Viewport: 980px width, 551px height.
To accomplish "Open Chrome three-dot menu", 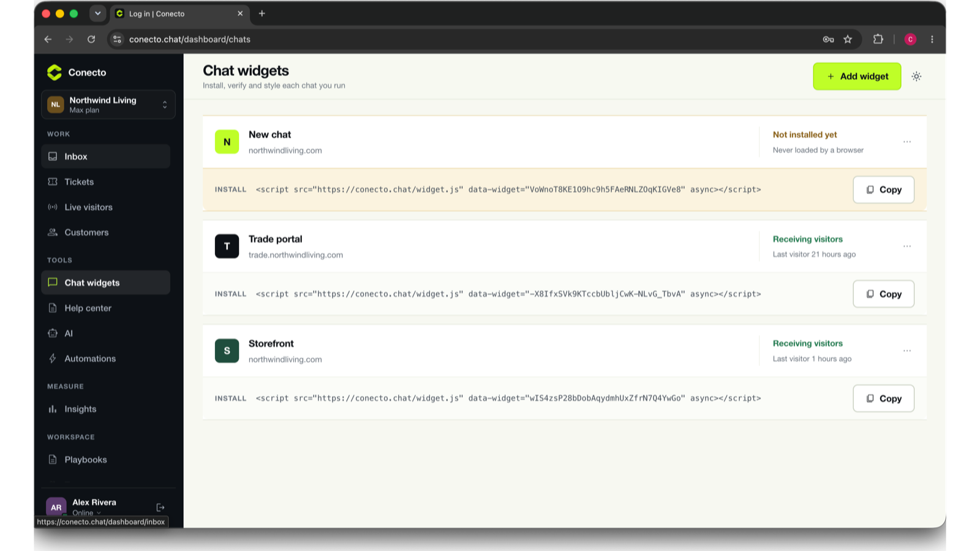I will tap(932, 39).
